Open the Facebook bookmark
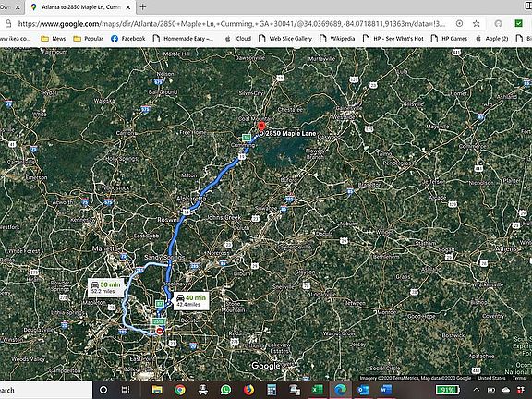 click(x=127, y=39)
